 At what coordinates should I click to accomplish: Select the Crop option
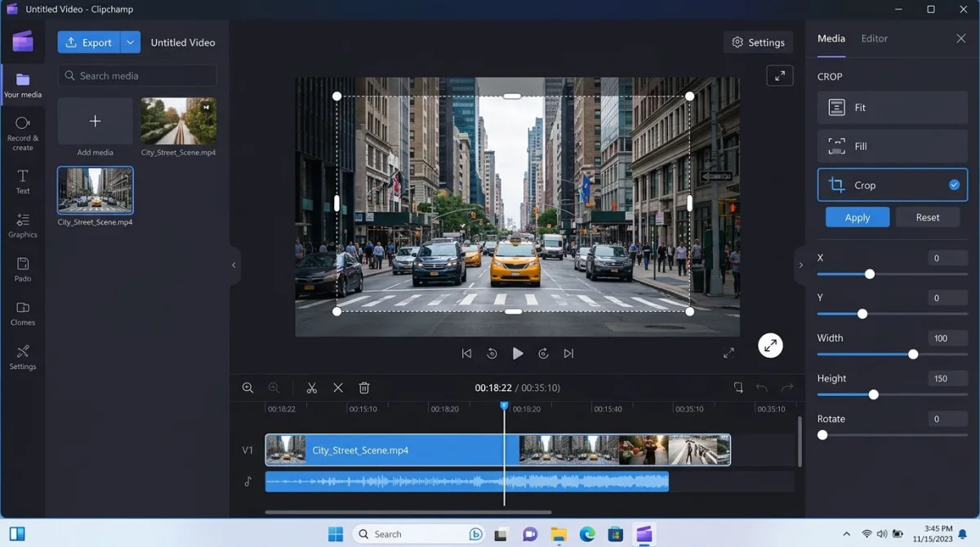(x=893, y=185)
